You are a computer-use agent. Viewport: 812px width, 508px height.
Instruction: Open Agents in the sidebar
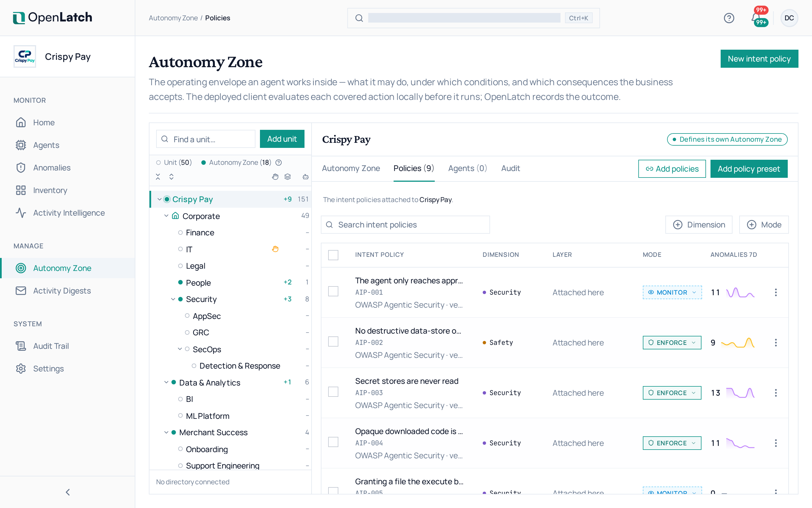coord(67,145)
